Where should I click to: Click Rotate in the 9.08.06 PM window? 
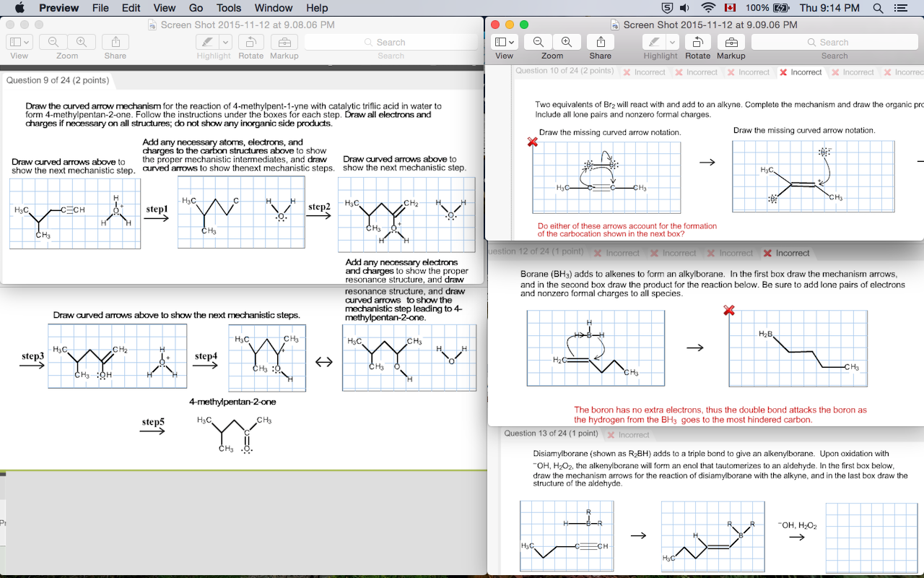[250, 42]
